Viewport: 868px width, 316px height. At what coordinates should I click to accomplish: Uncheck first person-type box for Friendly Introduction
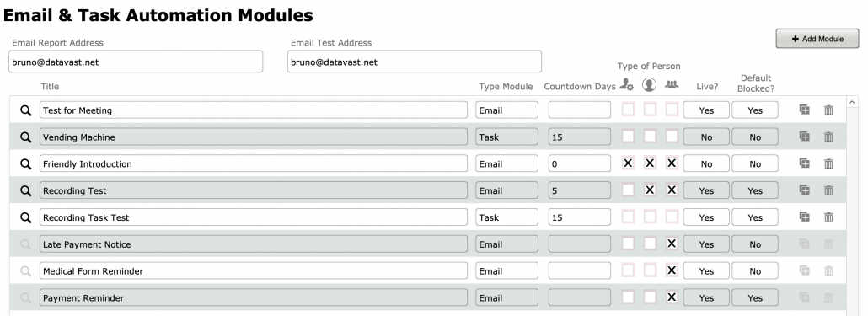(x=628, y=163)
